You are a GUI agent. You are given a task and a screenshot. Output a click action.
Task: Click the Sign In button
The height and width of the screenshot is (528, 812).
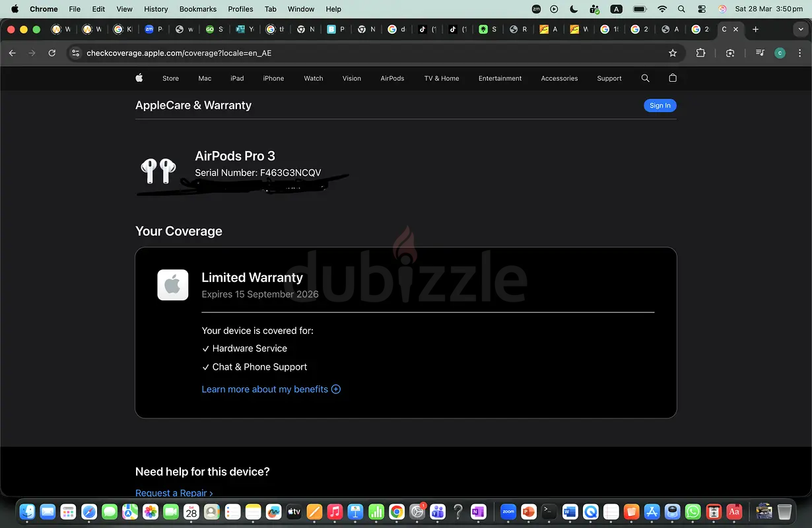click(x=660, y=106)
